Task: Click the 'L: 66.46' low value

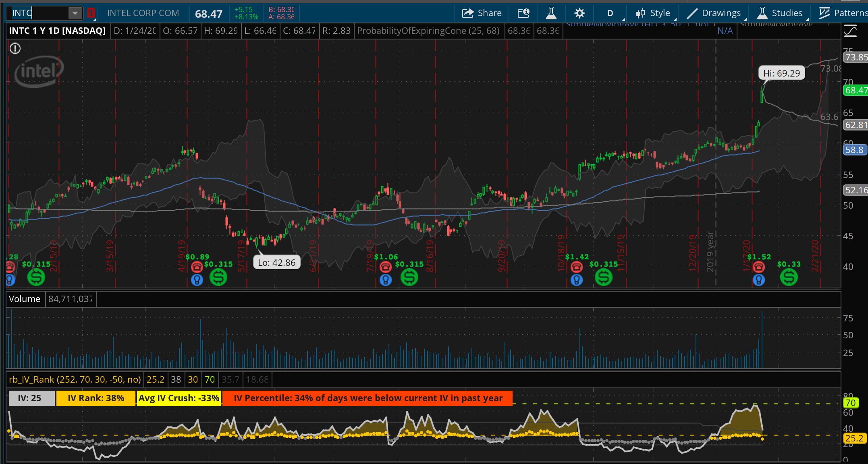Action: (x=260, y=31)
